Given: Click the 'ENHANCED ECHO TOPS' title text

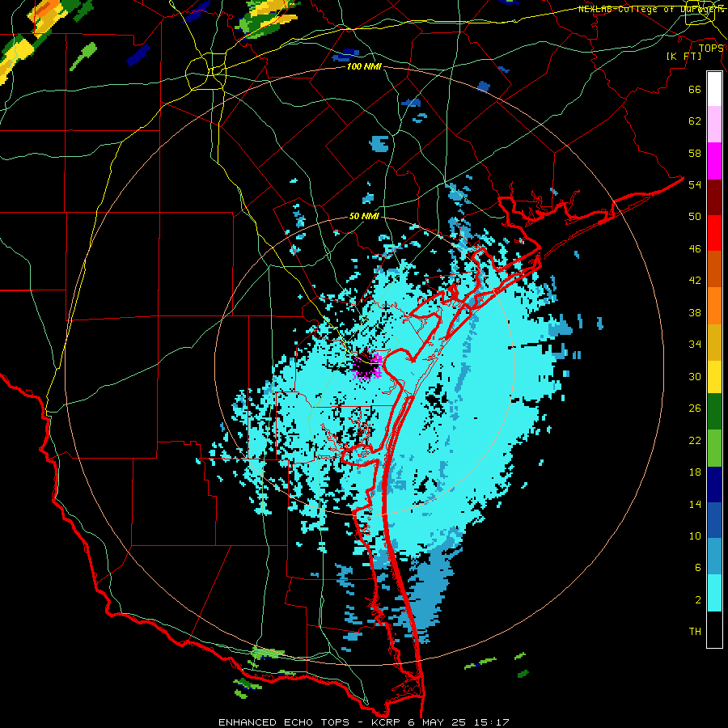Looking at the screenshot, I should [284, 722].
